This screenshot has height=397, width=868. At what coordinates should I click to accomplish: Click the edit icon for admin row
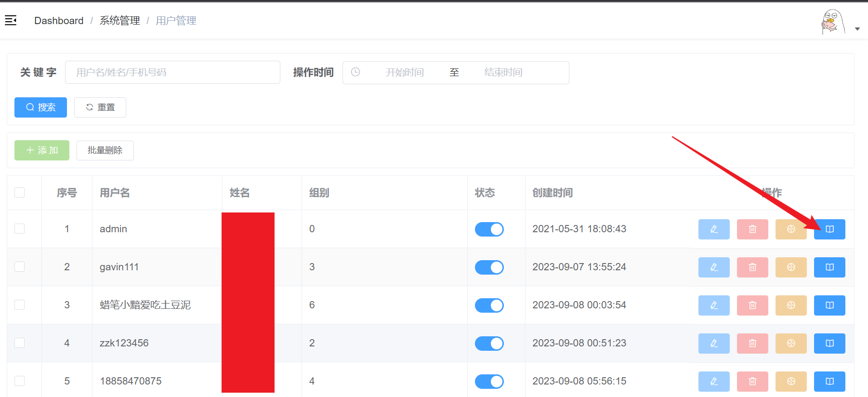pyautogui.click(x=713, y=229)
